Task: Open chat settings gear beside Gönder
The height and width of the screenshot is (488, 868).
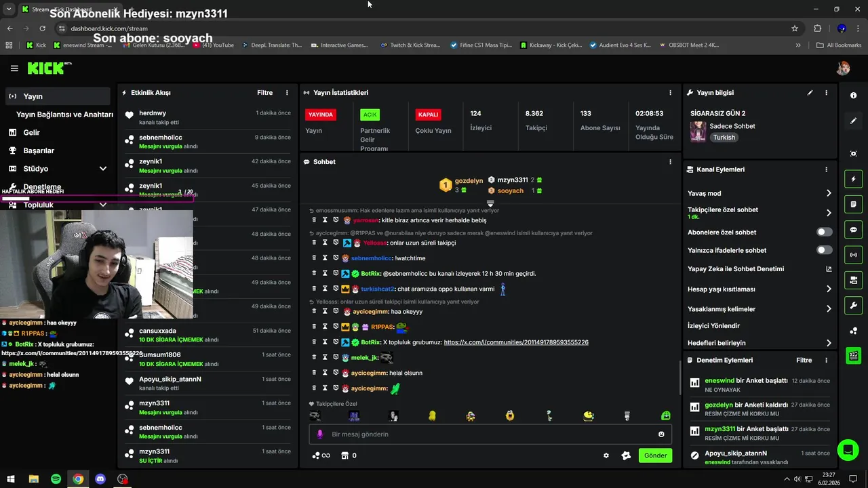Action: pos(606,455)
